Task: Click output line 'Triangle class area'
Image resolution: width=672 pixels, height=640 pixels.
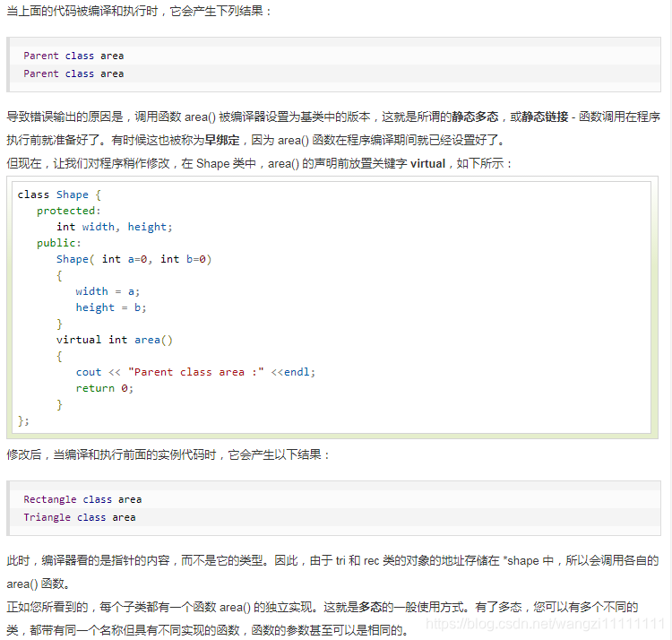Action: (x=80, y=517)
